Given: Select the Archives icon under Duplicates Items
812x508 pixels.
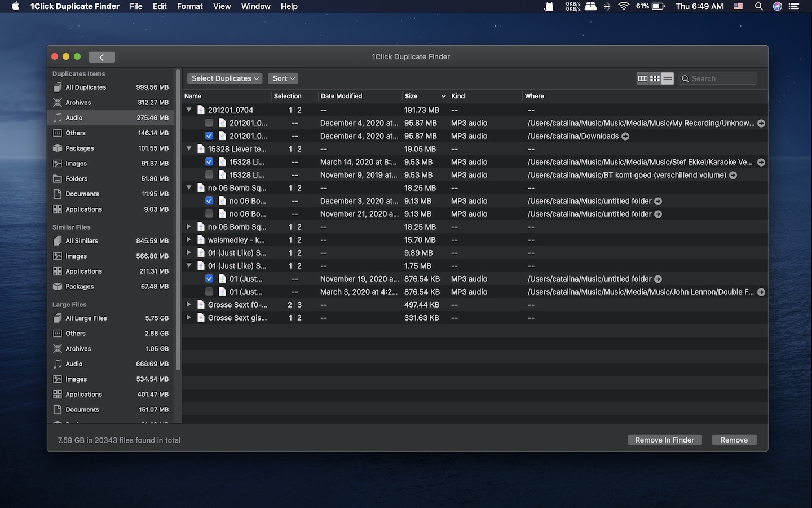Looking at the screenshot, I should [x=58, y=103].
